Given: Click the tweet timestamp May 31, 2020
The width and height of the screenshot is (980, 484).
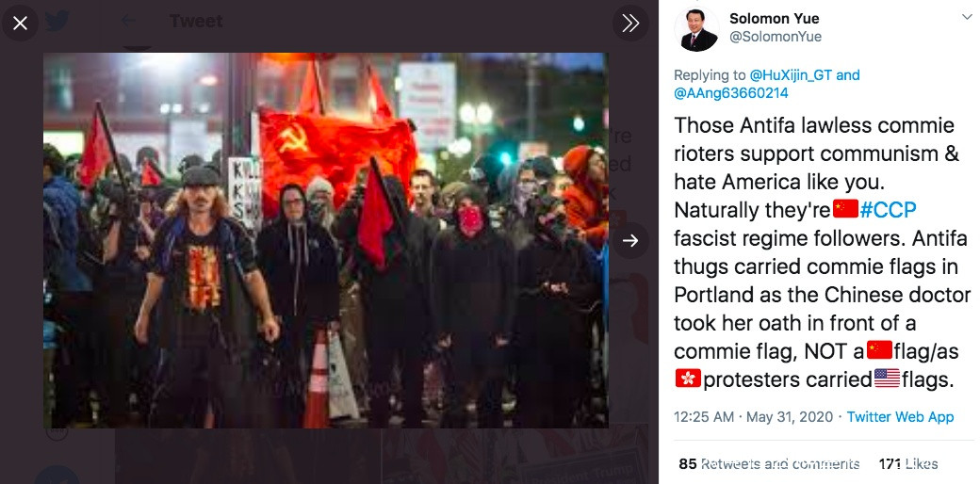Looking at the screenshot, I should pos(753,417).
